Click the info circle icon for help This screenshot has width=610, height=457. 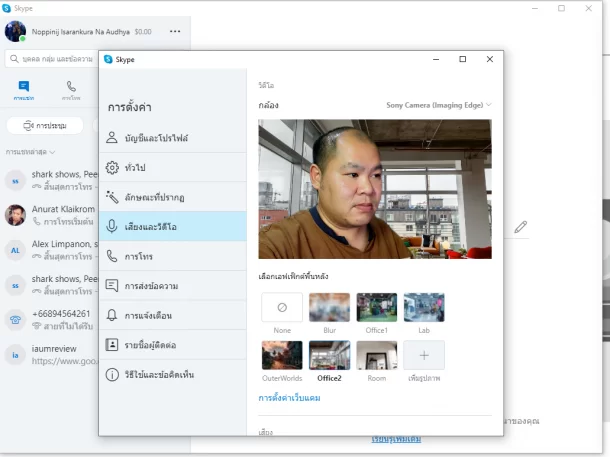112,375
